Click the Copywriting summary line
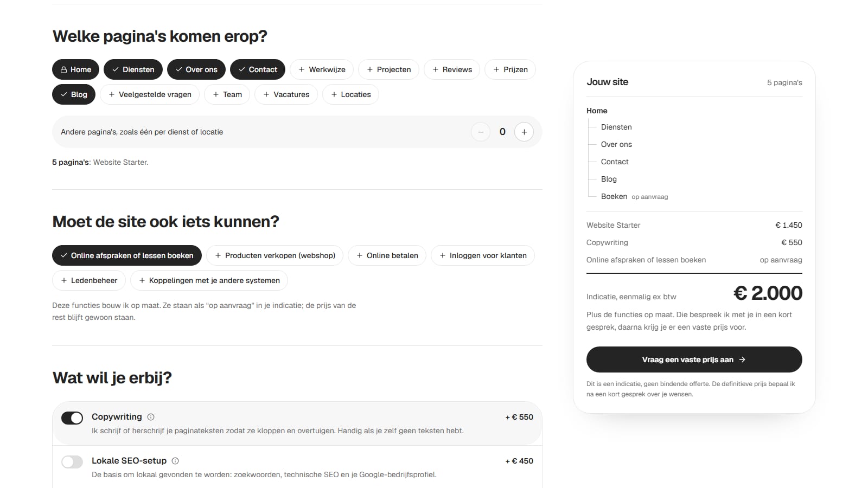Viewport: 868px width, 488px height. 694,242
